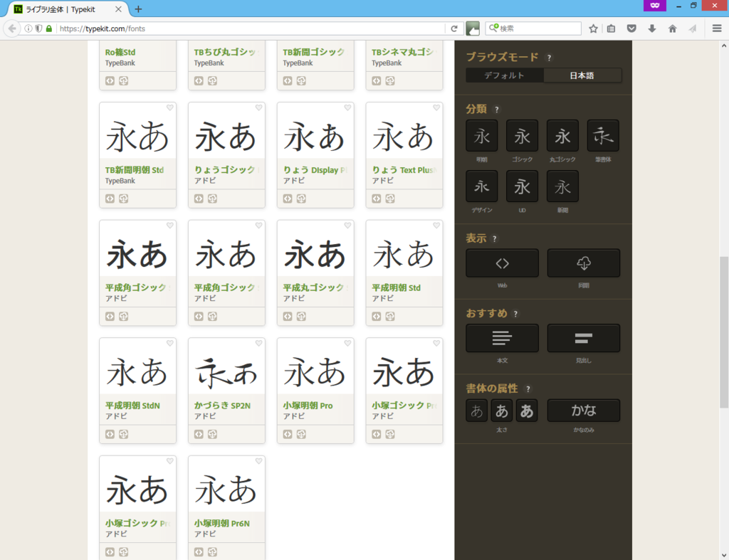This screenshot has height=560, width=729.
Task: Open help for おすすめ
Action: pos(515,314)
